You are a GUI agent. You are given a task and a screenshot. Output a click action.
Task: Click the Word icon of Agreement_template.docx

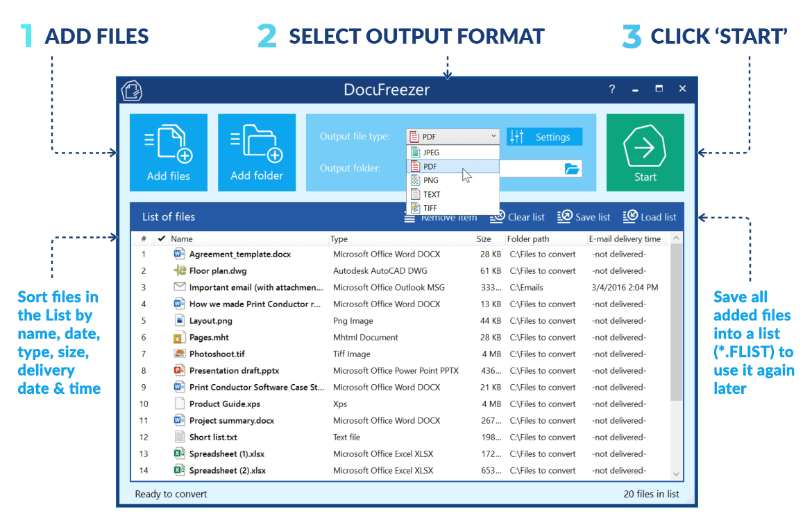(x=179, y=253)
